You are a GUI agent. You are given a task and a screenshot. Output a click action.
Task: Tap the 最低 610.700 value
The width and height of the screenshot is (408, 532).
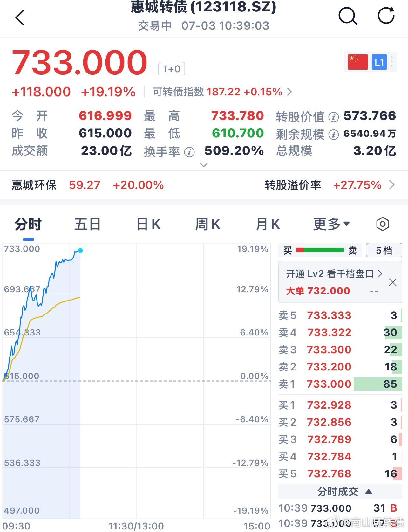pos(238,133)
